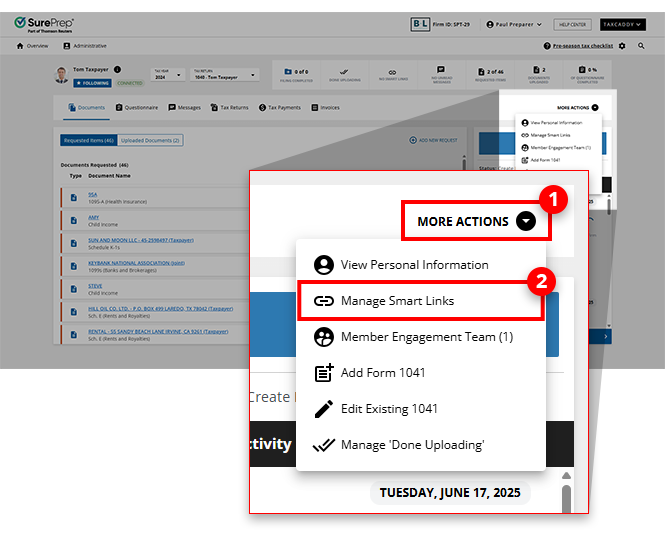Viewport: 665px width, 537px height.
Task: Click the document icon in the HILL OIL row
Action: pyautogui.click(x=74, y=312)
